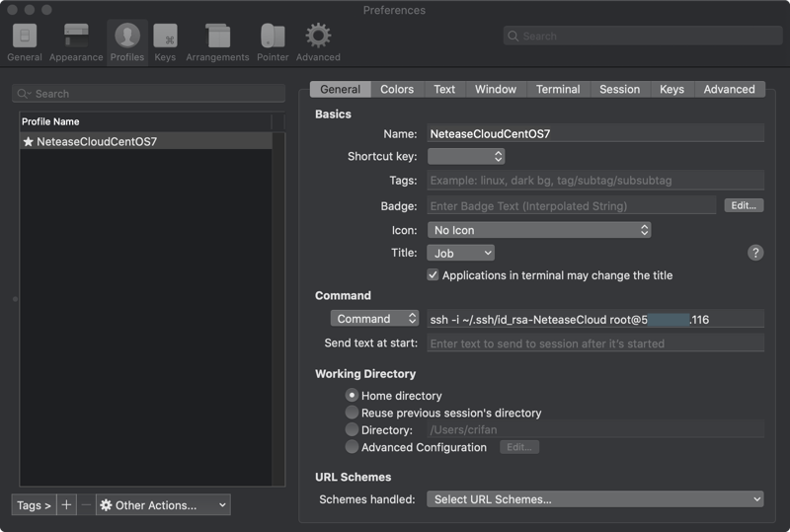Open the Icon dropdown showing No Icon
The height and width of the screenshot is (532, 790).
(x=539, y=230)
